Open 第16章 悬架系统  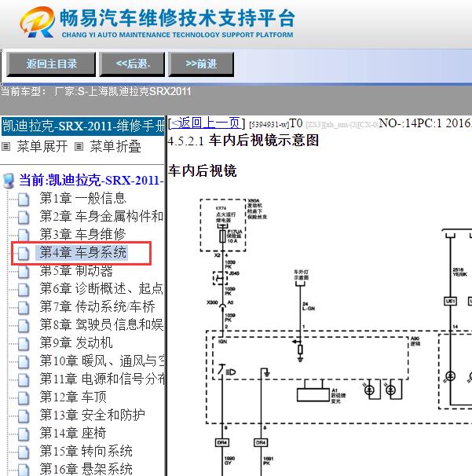coord(86,469)
